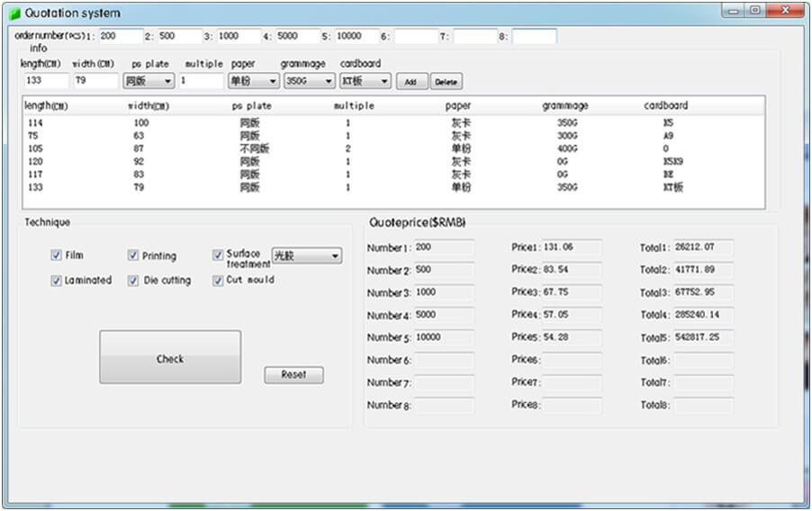812x511 pixels.
Task: Open the ps plate dropdown
Action: [149, 81]
